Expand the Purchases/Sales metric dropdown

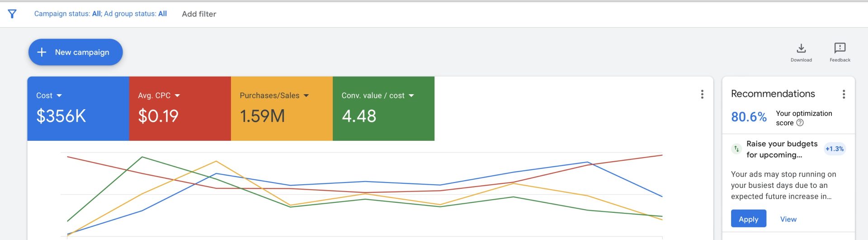(x=306, y=96)
